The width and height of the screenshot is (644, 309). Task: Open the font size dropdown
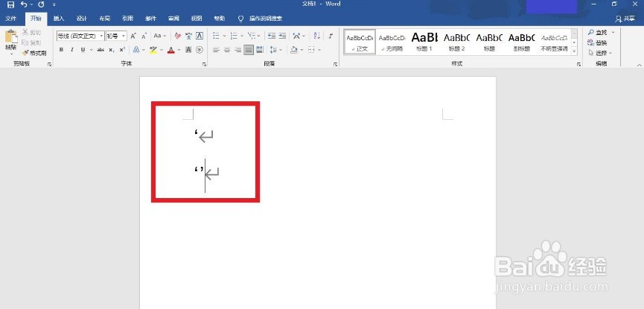tap(123, 36)
